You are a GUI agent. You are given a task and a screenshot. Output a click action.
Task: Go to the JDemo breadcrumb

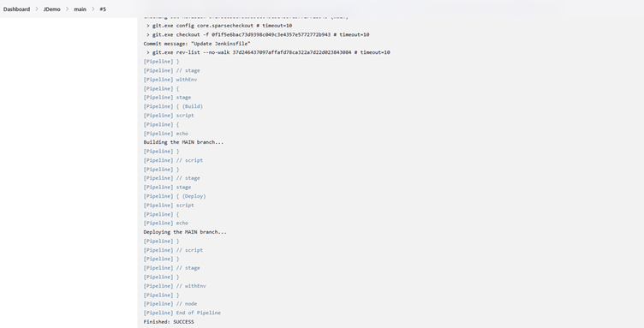pos(51,9)
